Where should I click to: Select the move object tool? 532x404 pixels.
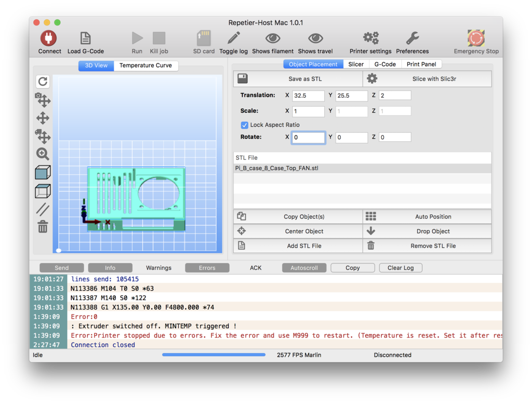coord(43,136)
